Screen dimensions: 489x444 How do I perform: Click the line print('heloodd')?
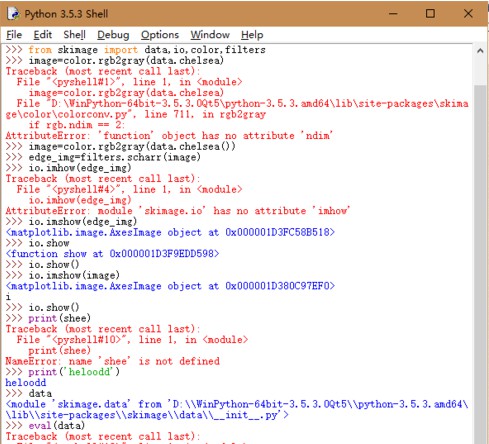coord(74,372)
